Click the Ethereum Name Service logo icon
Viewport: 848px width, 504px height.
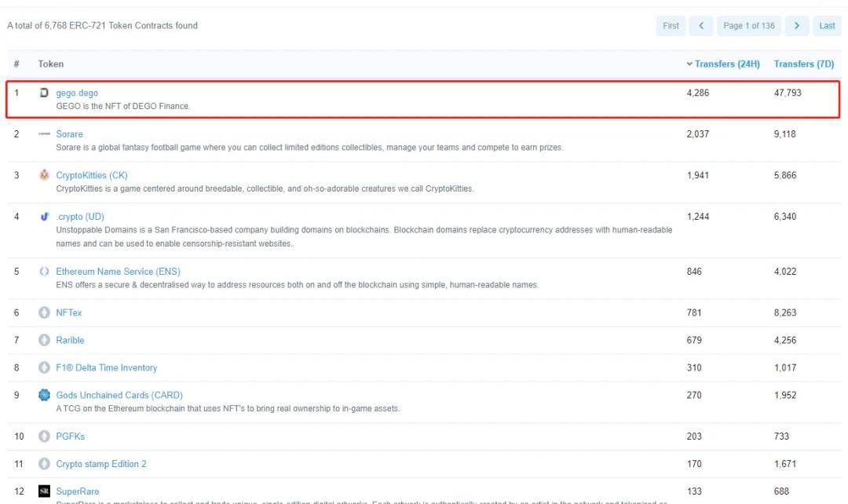tap(44, 271)
